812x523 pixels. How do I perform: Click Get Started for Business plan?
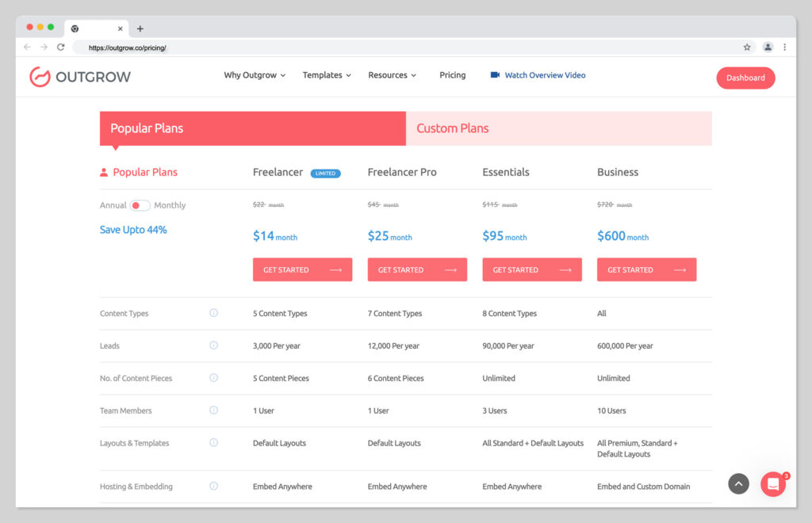pos(646,269)
